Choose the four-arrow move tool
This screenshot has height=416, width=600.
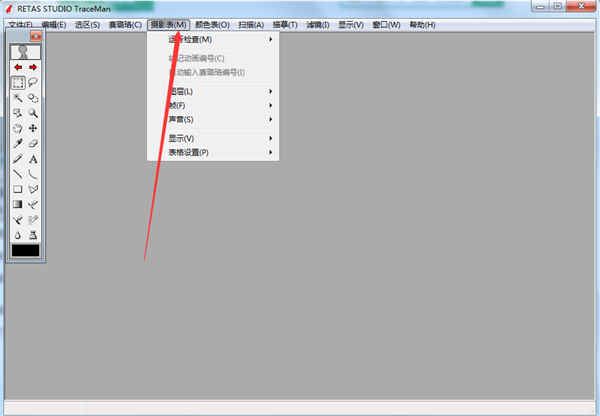pyautogui.click(x=33, y=128)
